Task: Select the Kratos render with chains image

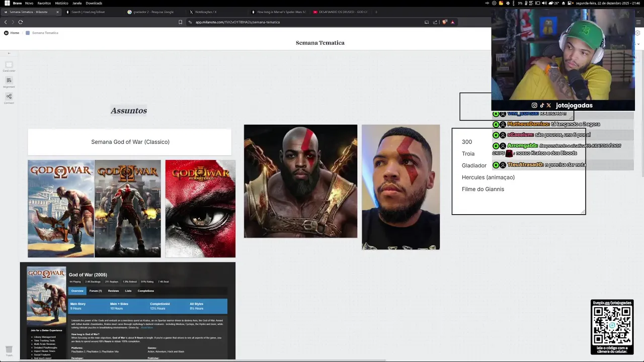Action: 300,181
